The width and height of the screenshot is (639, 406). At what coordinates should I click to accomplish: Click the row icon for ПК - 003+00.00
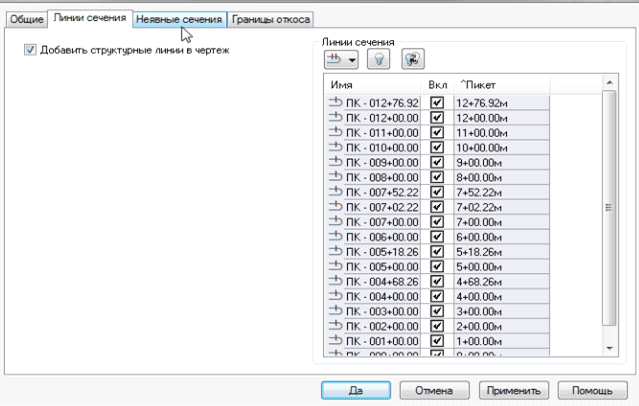click(x=335, y=311)
